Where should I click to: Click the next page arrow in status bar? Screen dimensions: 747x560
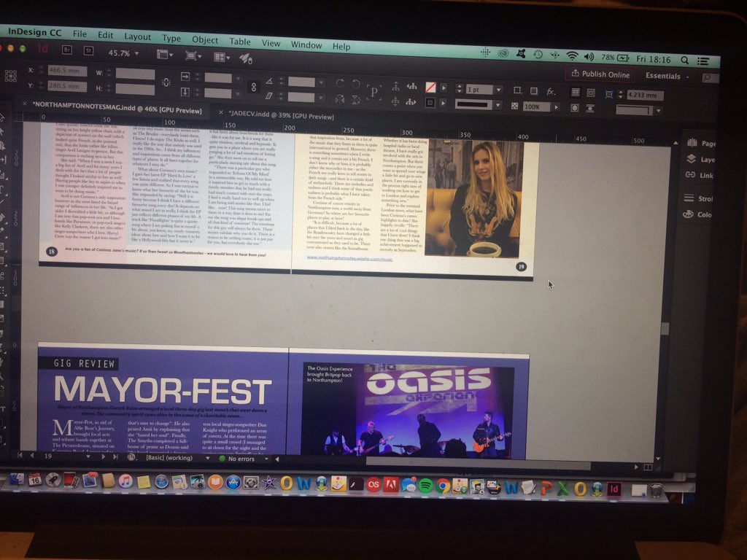(x=104, y=456)
